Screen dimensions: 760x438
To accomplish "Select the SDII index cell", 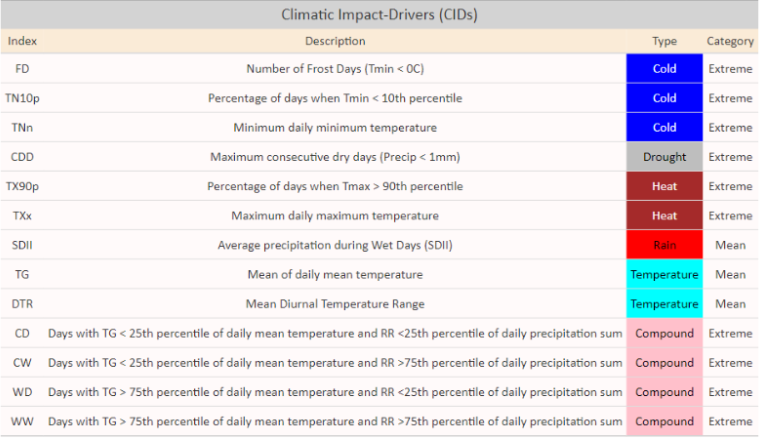I will [x=23, y=245].
